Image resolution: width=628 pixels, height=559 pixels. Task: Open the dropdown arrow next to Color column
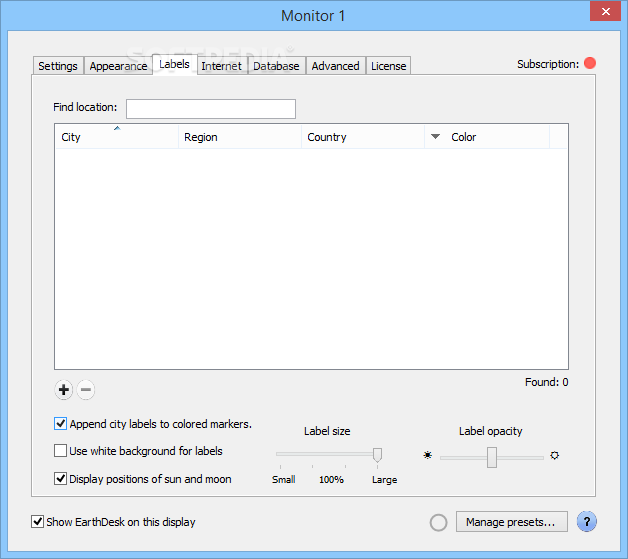coord(435,137)
